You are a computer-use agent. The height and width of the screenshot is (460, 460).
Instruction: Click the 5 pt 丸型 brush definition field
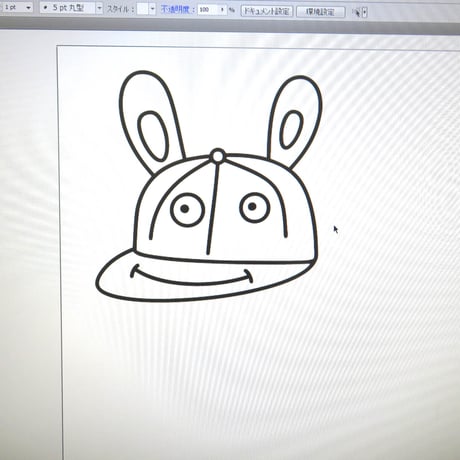[68, 8]
